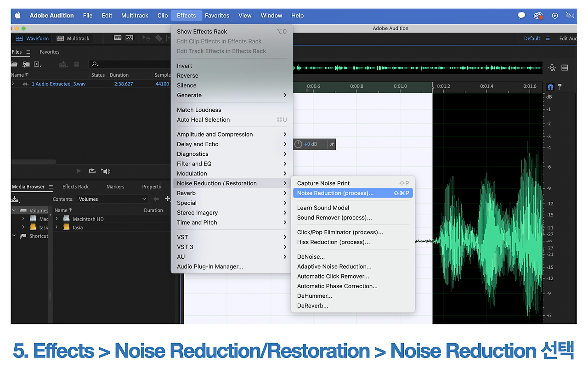Click the Media Browser import shortcut icon
588x380 pixels.
tap(16, 199)
